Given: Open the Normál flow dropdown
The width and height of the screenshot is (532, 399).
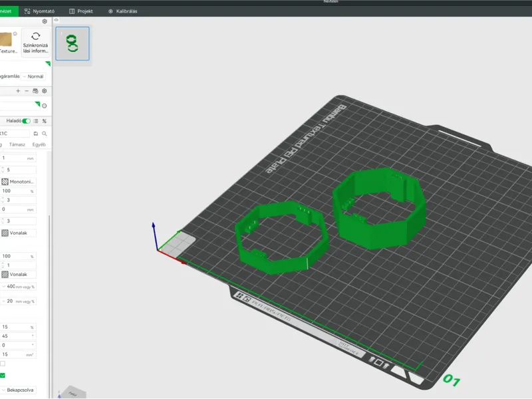Looking at the screenshot, I should (x=33, y=76).
